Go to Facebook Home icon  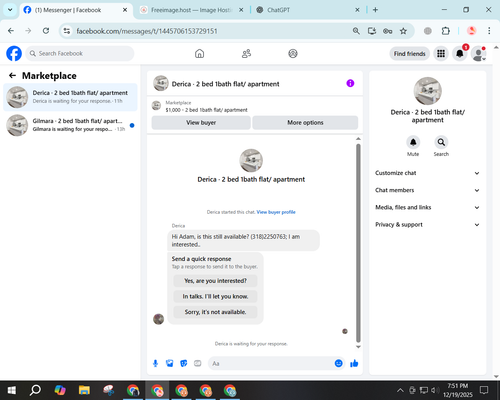[x=199, y=53]
